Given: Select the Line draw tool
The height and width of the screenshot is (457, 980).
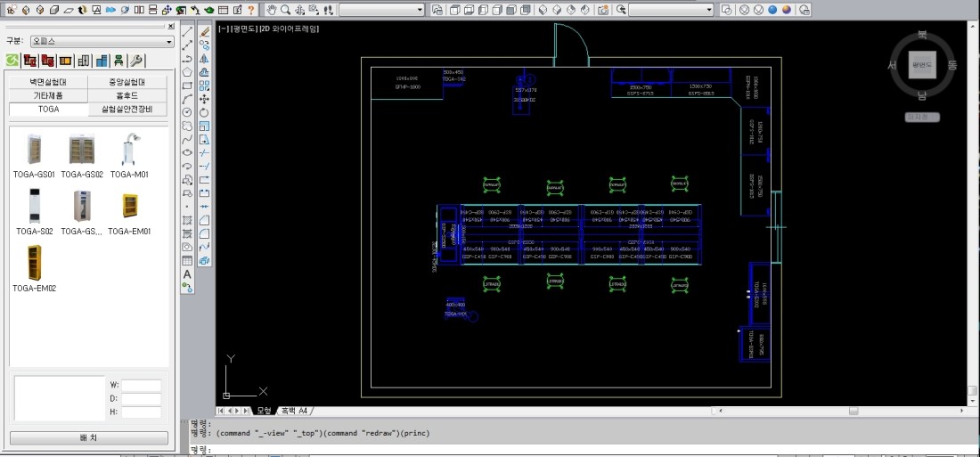Looking at the screenshot, I should pyautogui.click(x=186, y=31).
